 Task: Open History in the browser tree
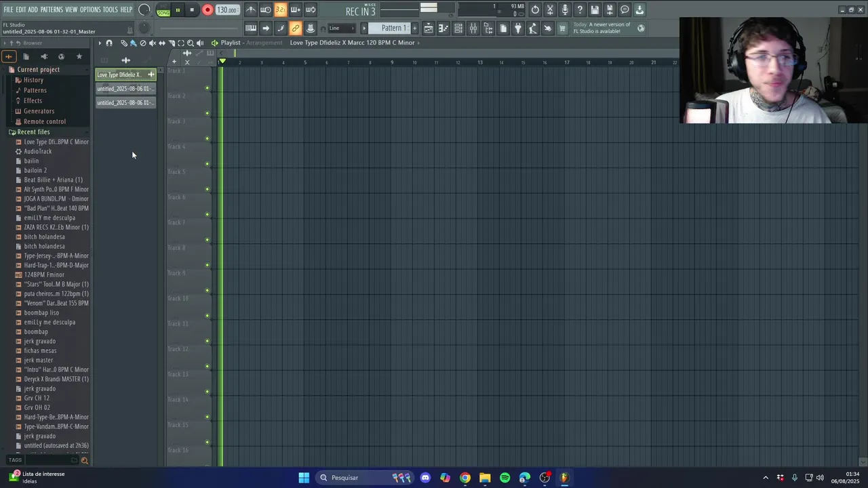[33, 80]
